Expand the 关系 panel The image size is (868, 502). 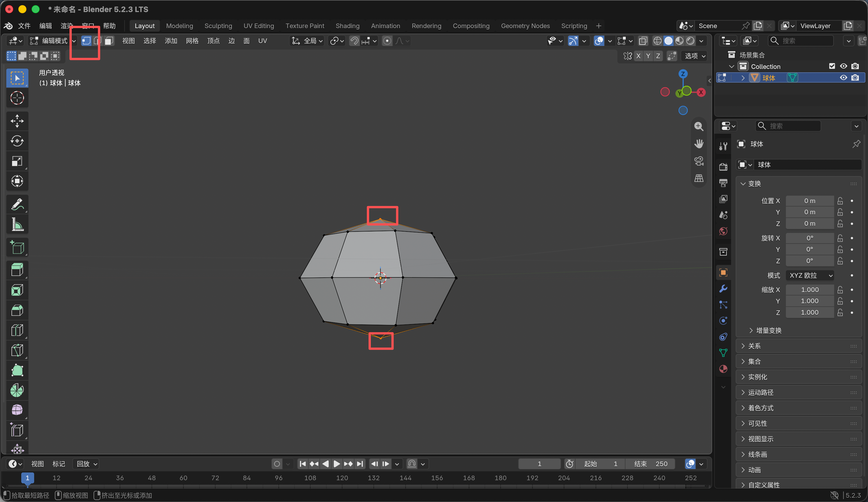[x=799, y=346]
